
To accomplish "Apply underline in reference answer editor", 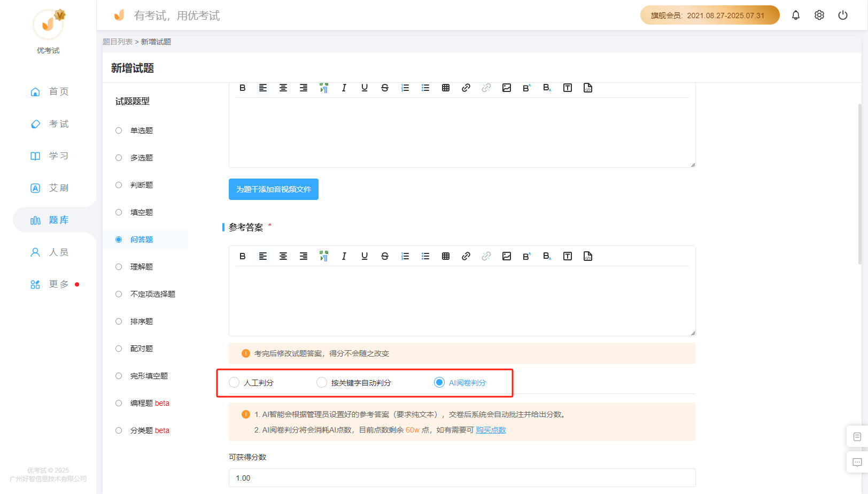I will point(365,256).
